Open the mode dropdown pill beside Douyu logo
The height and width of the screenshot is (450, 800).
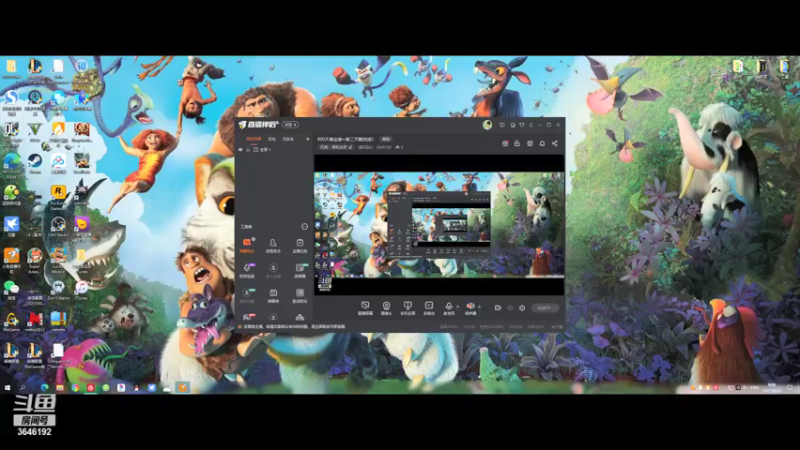click(290, 124)
